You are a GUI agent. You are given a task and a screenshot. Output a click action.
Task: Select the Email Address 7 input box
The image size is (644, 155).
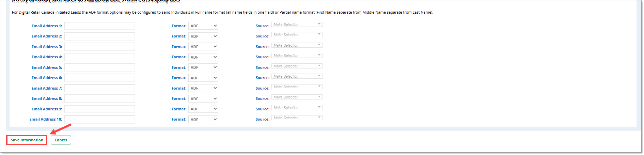99,88
